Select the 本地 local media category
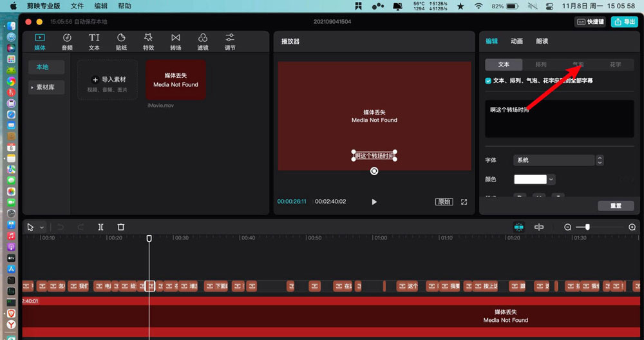The width and height of the screenshot is (644, 340). coord(46,67)
